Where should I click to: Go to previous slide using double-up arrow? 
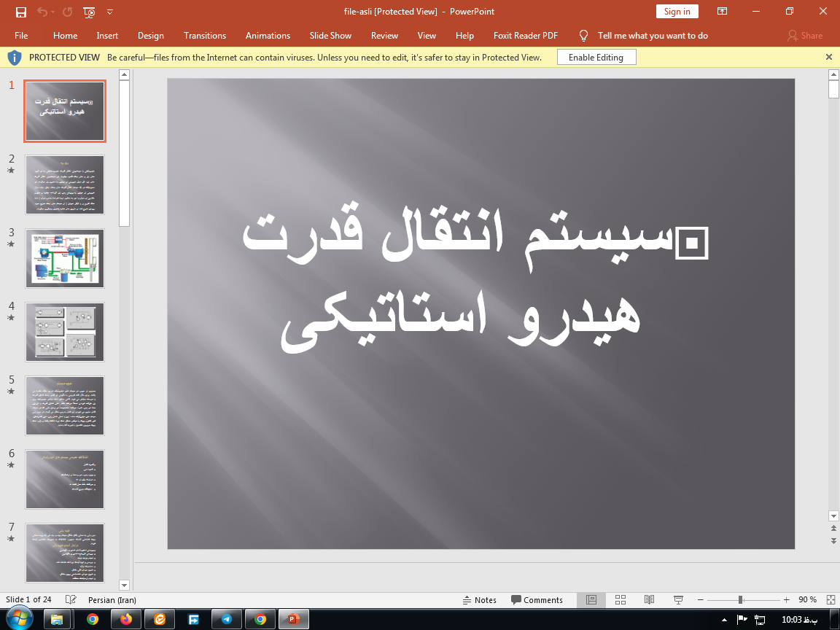[x=833, y=529]
